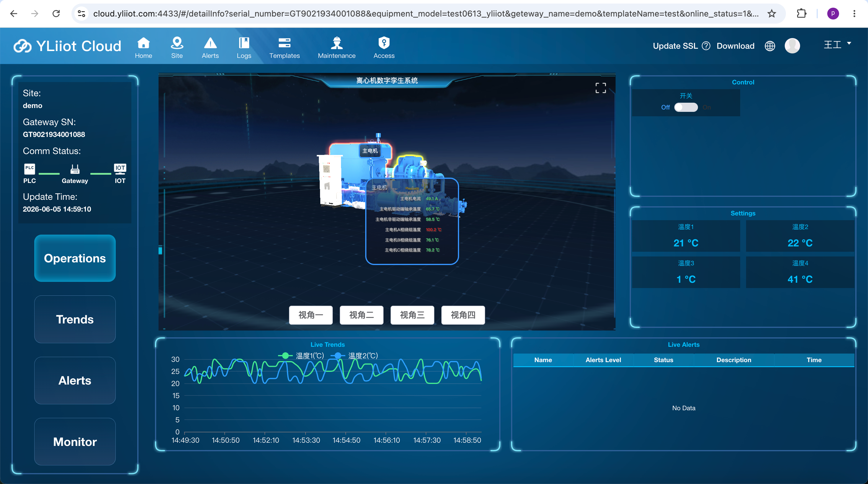Click the Time column header
Screen dimensions: 868x484
[x=814, y=360]
